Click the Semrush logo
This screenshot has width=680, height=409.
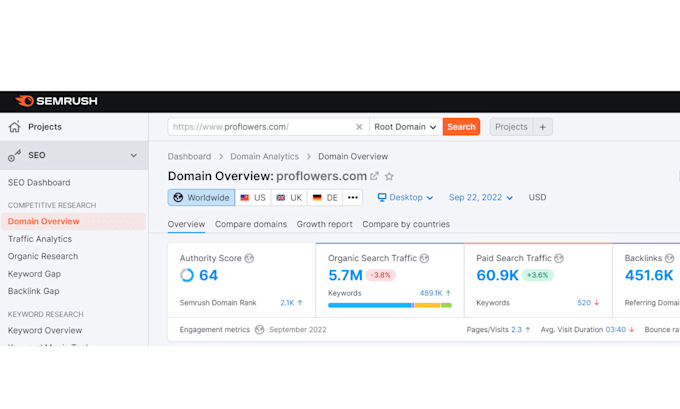pyautogui.click(x=56, y=101)
